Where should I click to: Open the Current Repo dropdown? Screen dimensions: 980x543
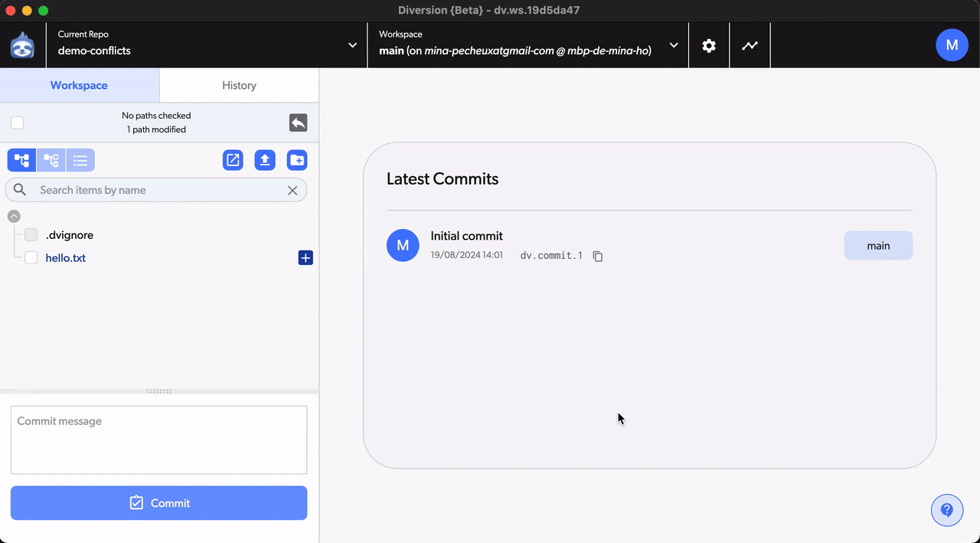pos(207,45)
